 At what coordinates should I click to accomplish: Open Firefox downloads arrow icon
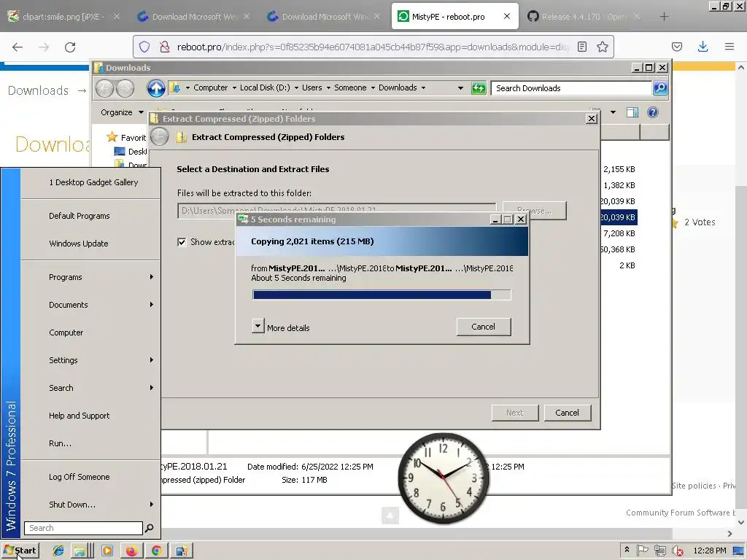coord(703,47)
